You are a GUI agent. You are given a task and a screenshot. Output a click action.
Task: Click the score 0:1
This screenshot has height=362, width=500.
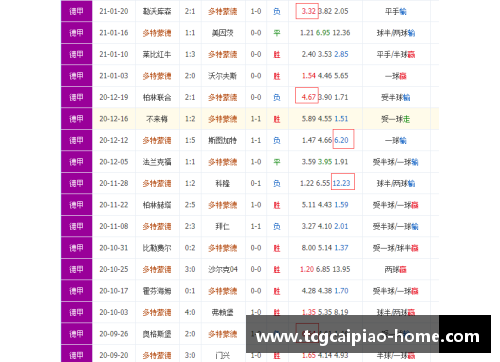pos(190,291)
